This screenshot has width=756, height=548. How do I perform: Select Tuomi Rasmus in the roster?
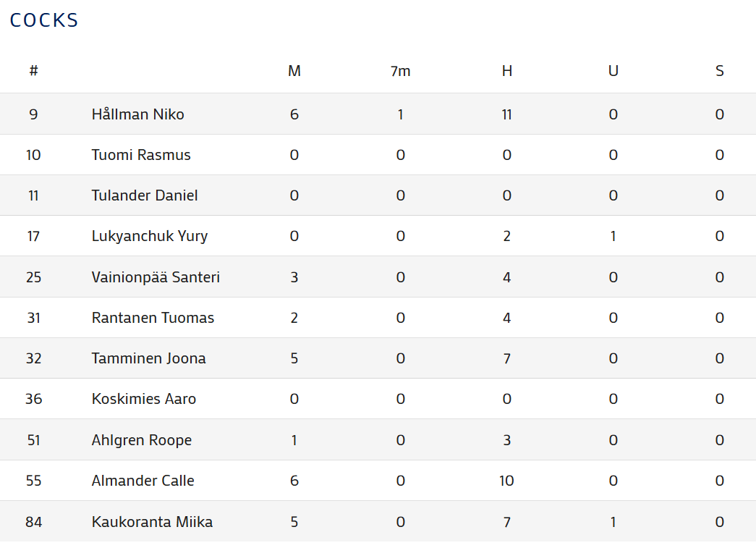141,155
